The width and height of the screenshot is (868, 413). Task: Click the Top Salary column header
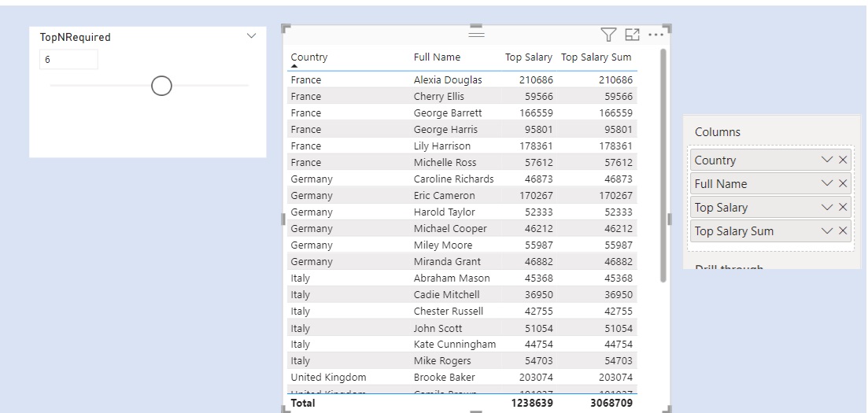[x=529, y=57]
